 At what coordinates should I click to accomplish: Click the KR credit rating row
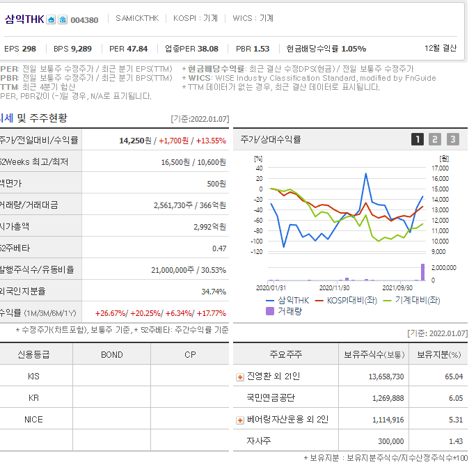pyautogui.click(x=114, y=398)
